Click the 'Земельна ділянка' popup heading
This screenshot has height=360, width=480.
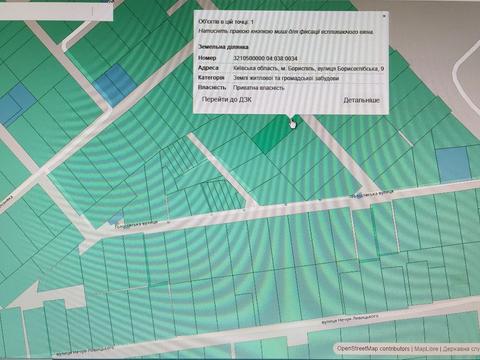point(223,47)
